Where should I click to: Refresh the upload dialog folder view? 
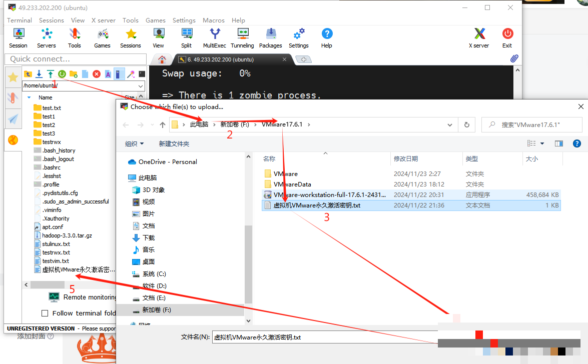pyautogui.click(x=467, y=125)
